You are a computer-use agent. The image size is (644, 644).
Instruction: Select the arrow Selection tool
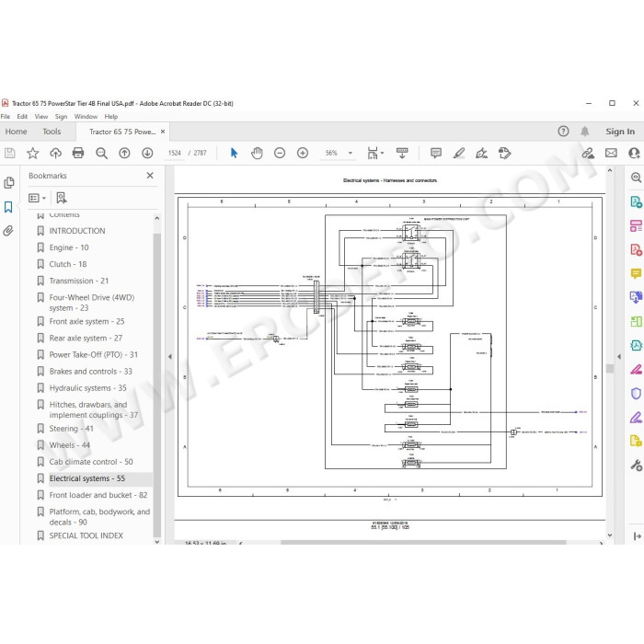coord(234,154)
